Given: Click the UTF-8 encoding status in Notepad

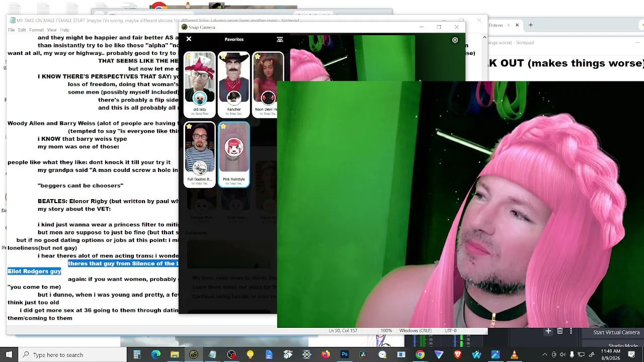Looking at the screenshot, I should 450,331.
